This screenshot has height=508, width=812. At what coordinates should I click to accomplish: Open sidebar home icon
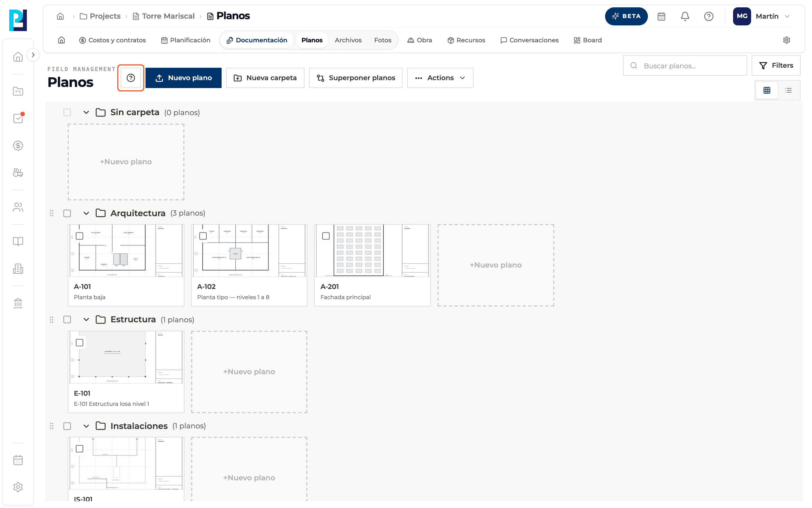(x=18, y=57)
